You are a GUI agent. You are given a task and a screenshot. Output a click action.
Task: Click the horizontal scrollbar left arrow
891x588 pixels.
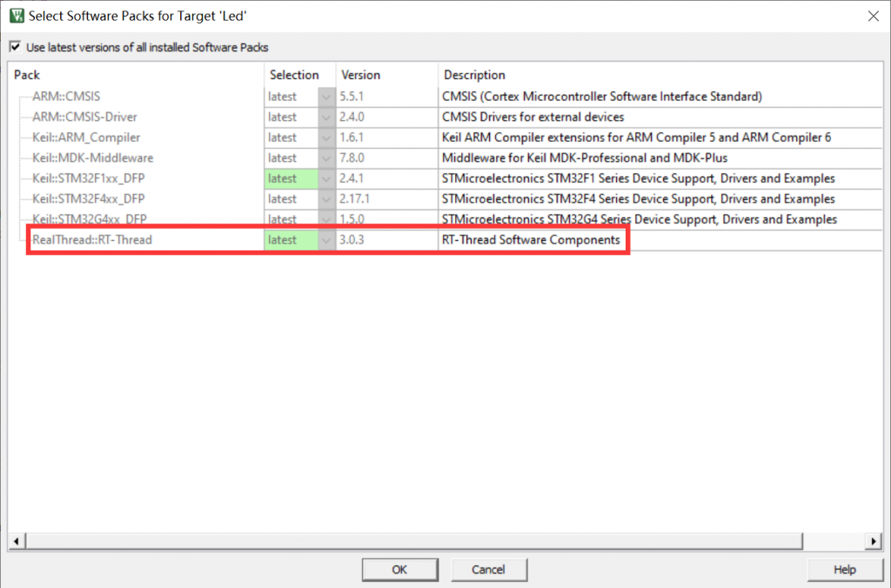pyautogui.click(x=17, y=541)
